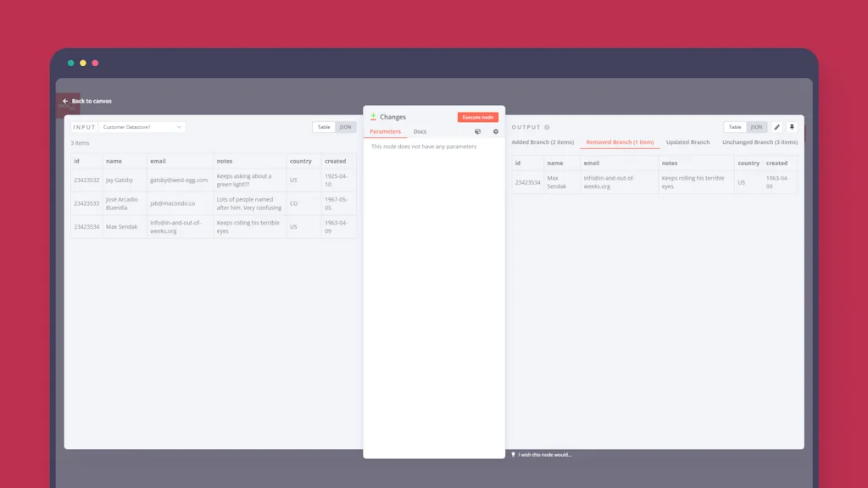View the Removed Branch (1 item) output
868x488 pixels.
[x=620, y=142]
